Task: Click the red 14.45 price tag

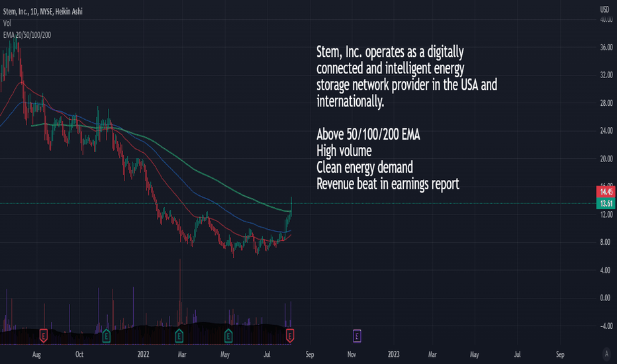Action: tap(606, 192)
